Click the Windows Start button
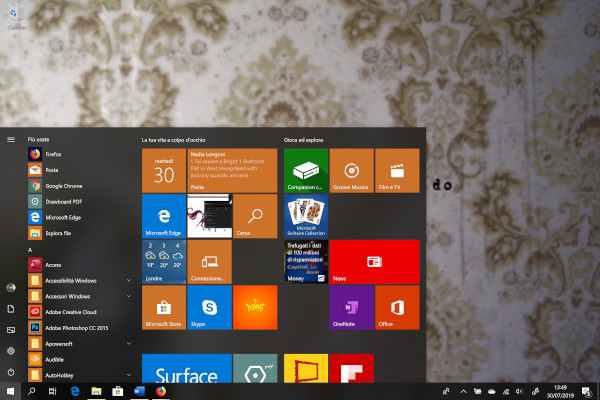Screen dimensions: 600x400 pyautogui.click(x=10, y=391)
